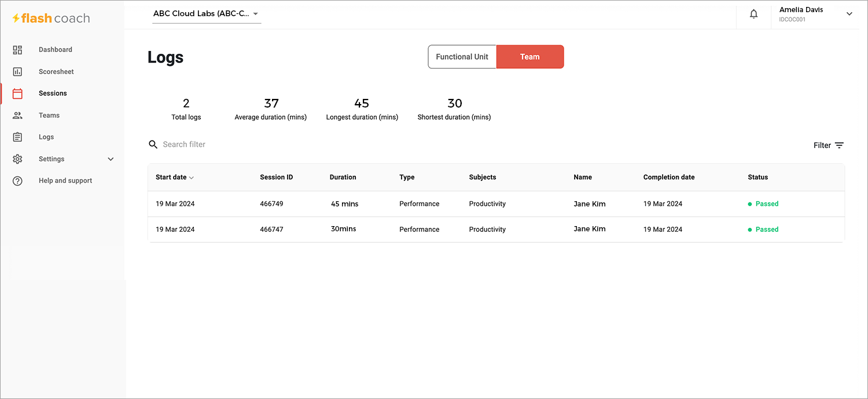This screenshot has height=399, width=868.
Task: Click the IDCOC001 user ID
Action: [792, 20]
